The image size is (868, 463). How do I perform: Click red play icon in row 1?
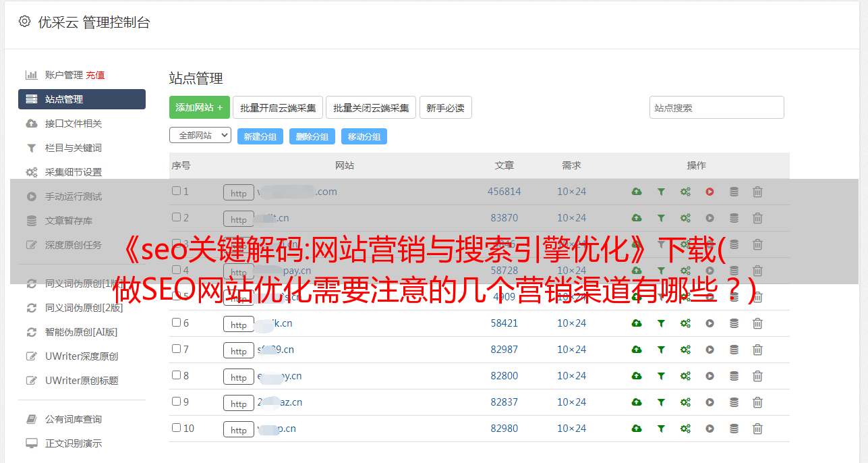coord(710,192)
